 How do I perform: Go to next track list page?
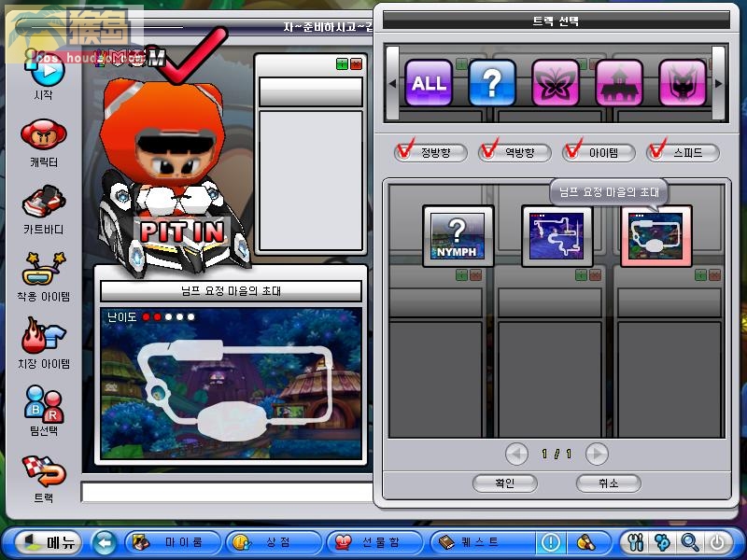[597, 454]
